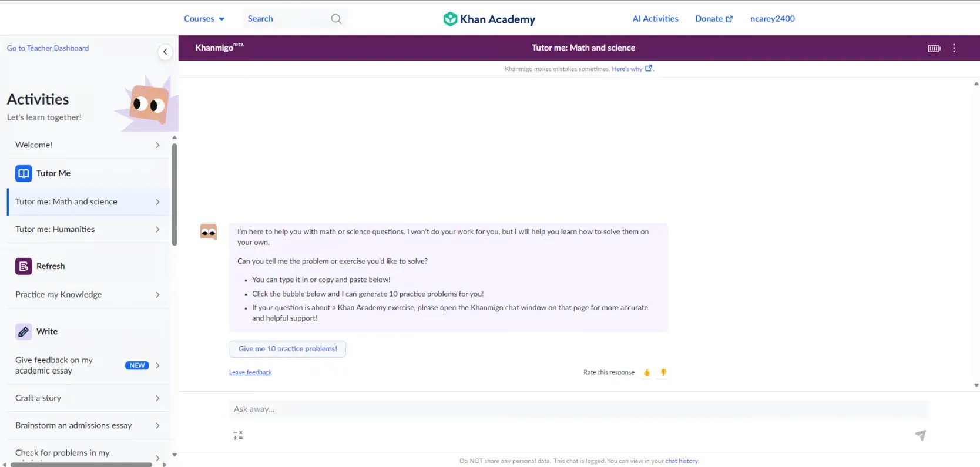This screenshot has height=467, width=980.
Task: Click the battery indicator icon in header
Action: 934,48
